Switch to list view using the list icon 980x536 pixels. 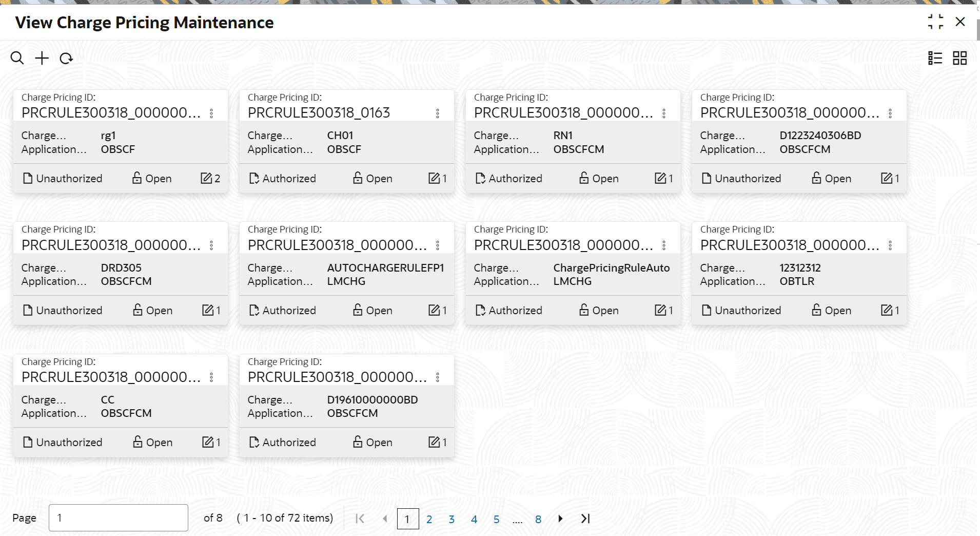tap(935, 58)
